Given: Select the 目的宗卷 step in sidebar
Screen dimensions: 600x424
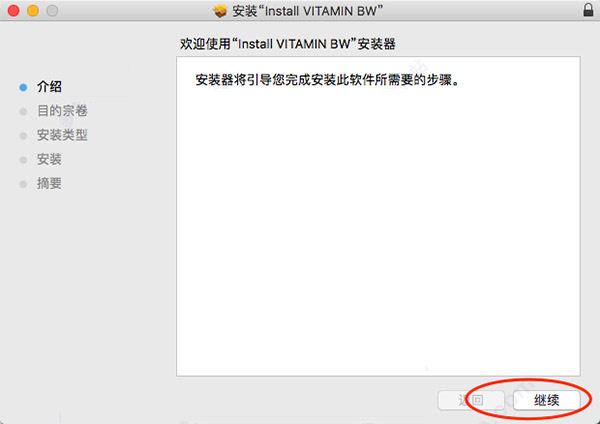Looking at the screenshot, I should pos(62,111).
